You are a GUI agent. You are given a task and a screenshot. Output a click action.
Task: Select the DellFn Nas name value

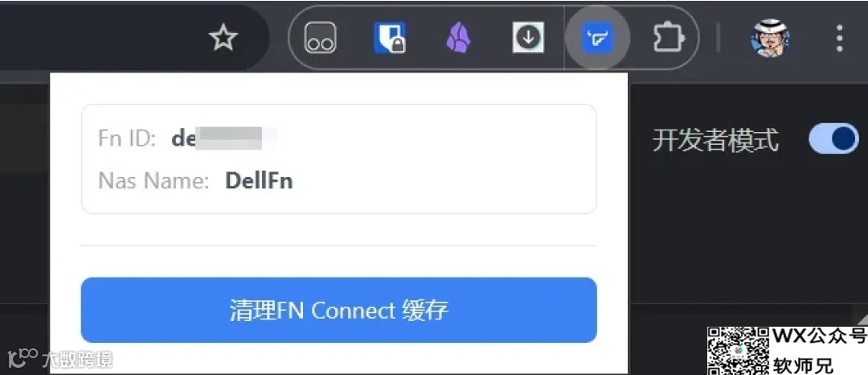(259, 181)
